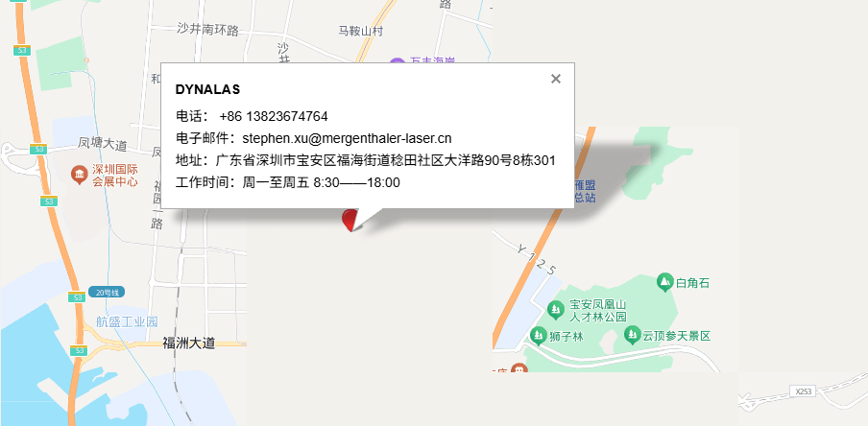Click the 航盛工业园 map label
This screenshot has height=426, width=868.
128,321
